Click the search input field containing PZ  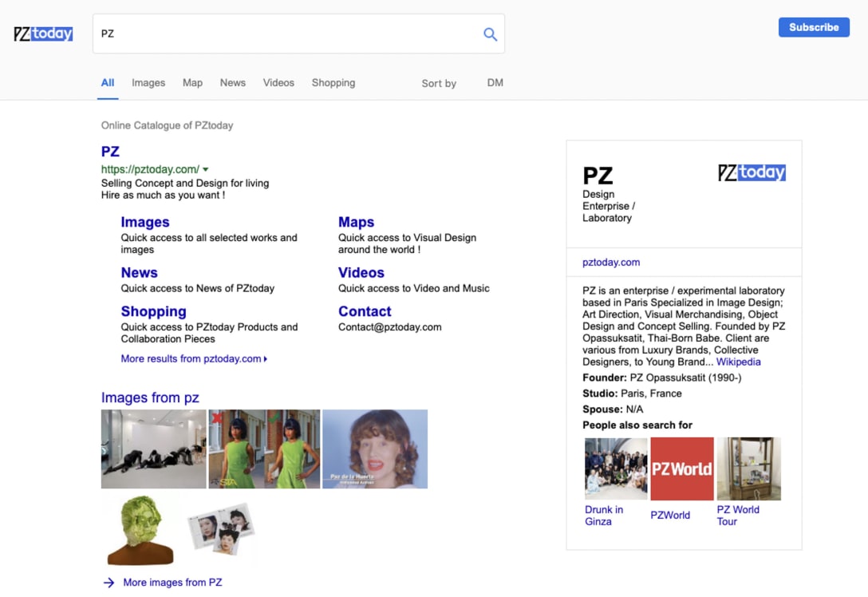pyautogui.click(x=298, y=34)
